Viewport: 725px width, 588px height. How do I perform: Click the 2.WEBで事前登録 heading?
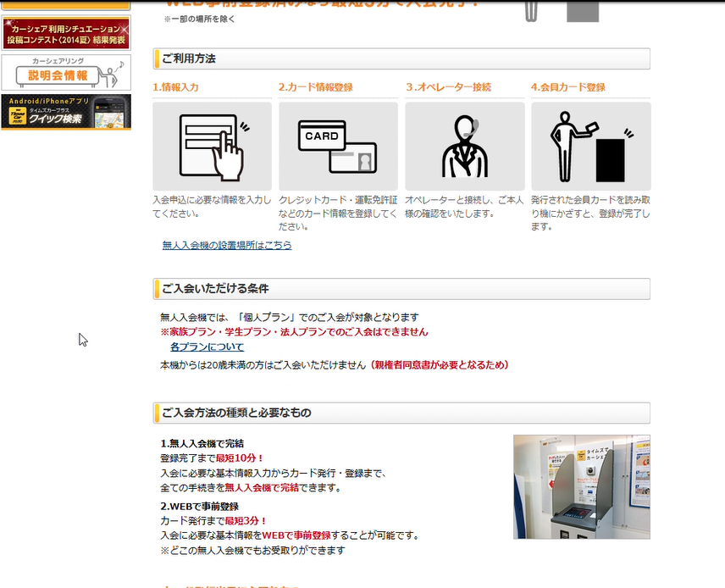[x=200, y=507]
